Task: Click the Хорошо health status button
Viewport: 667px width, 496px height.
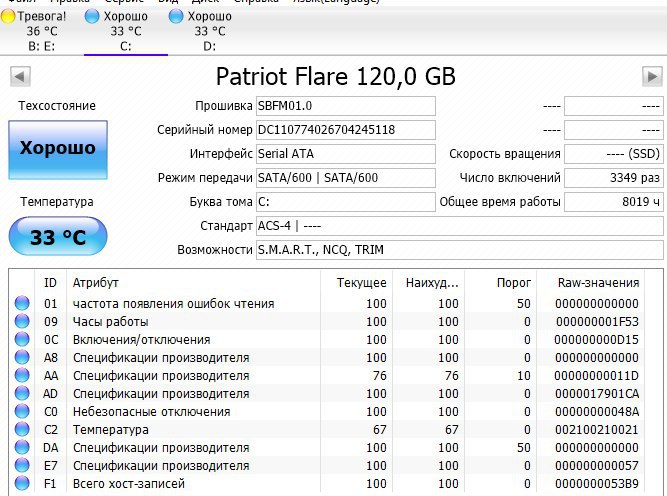Action: (58, 150)
